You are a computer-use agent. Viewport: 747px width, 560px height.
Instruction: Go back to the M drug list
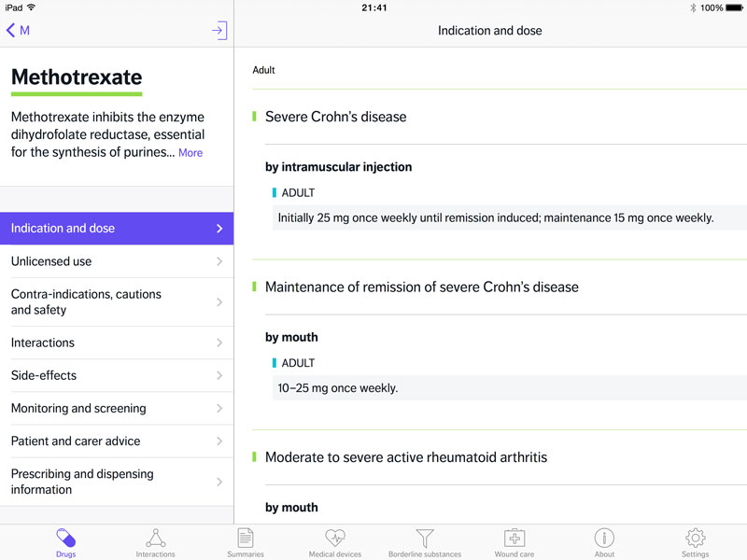[18, 31]
